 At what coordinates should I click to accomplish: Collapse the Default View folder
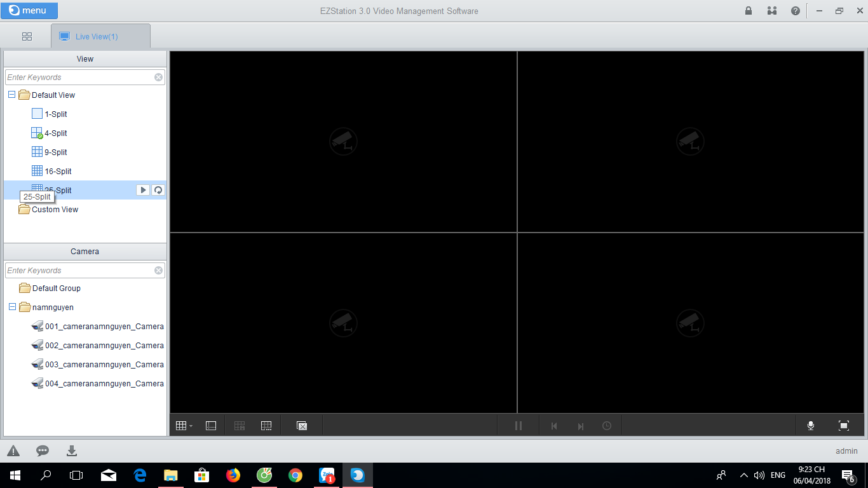12,95
